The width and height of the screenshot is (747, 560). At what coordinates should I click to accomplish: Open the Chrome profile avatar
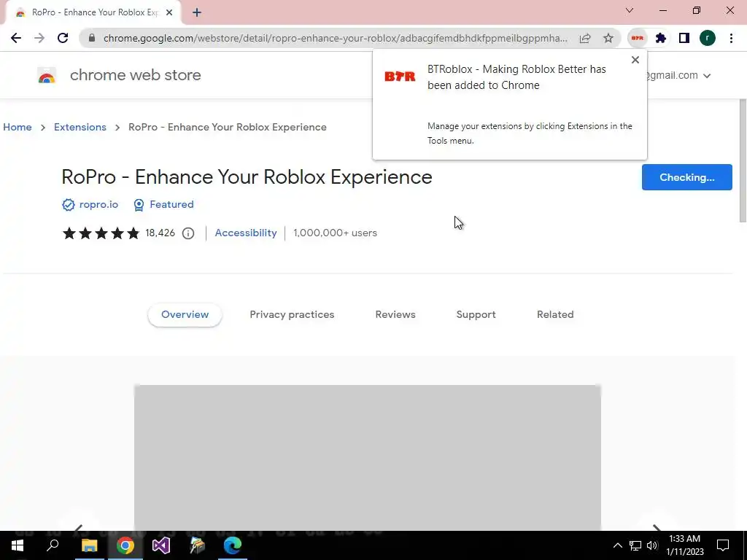(x=708, y=38)
